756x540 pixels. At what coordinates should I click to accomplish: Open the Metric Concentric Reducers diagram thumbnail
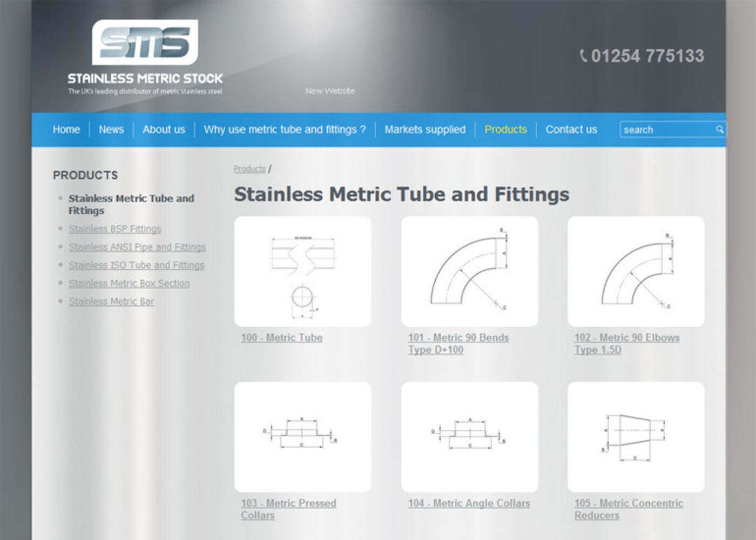coord(636,437)
